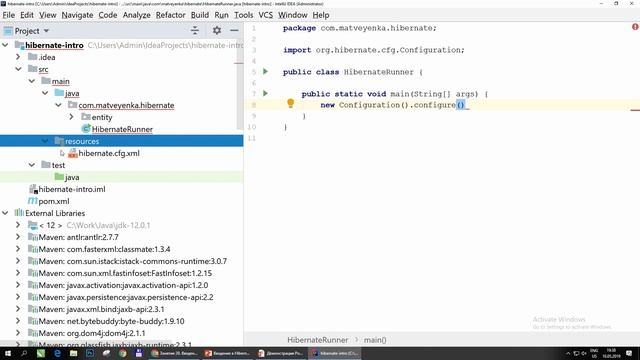Select resources folder row
640x360 pixels.
point(122,141)
